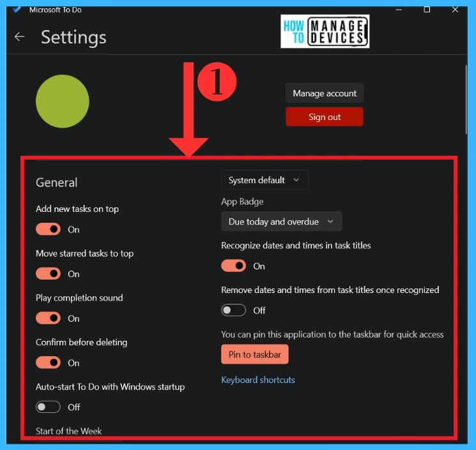The width and height of the screenshot is (476, 450).
Task: Click the Start of the Week label
Action: coord(68,431)
